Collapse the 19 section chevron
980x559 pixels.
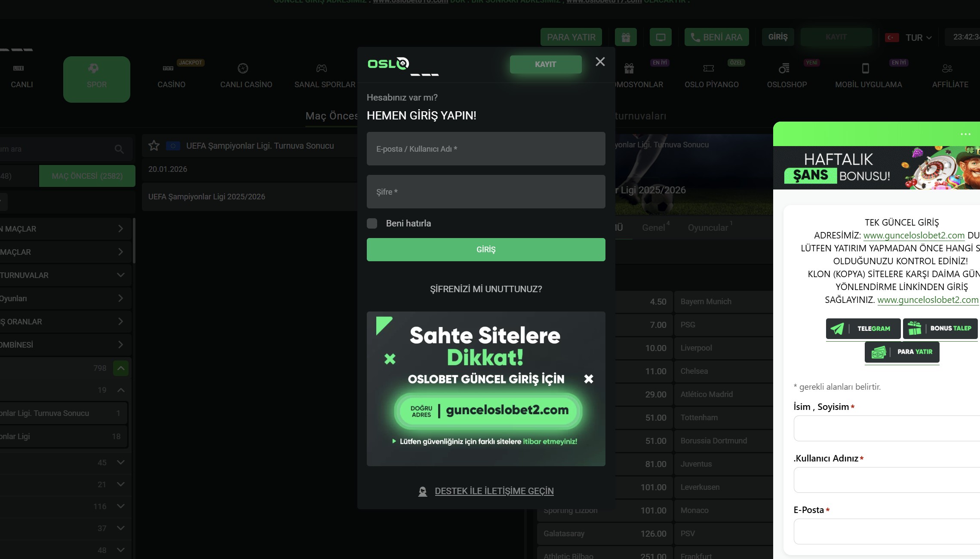click(x=121, y=390)
